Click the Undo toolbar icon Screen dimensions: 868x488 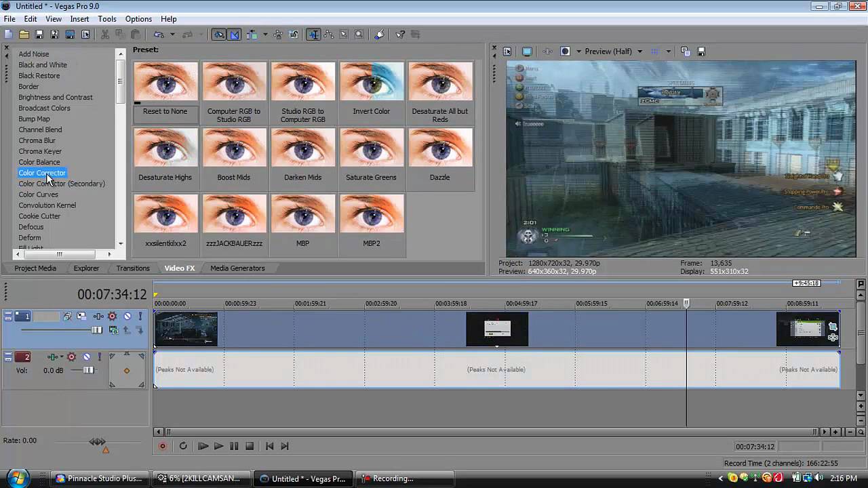point(159,35)
